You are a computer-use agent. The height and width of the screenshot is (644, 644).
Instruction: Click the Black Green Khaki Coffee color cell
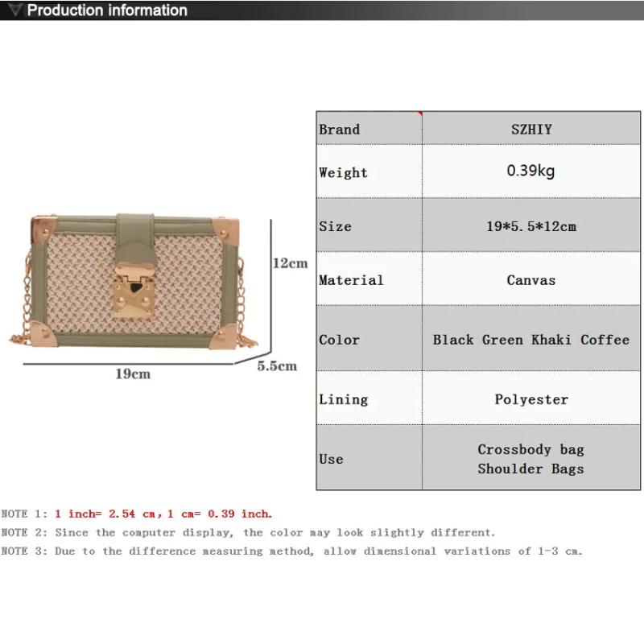531,340
